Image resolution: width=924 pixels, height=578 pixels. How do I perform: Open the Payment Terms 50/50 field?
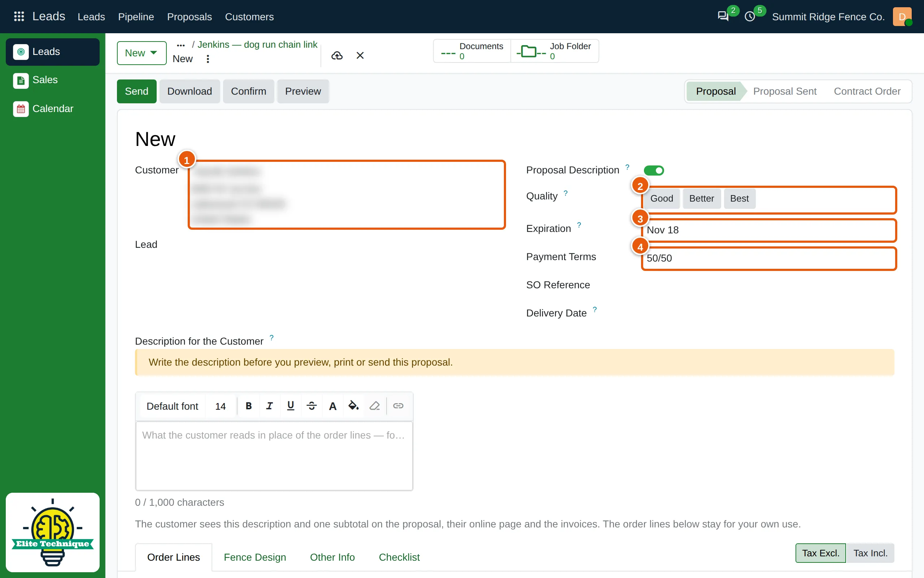coord(769,258)
